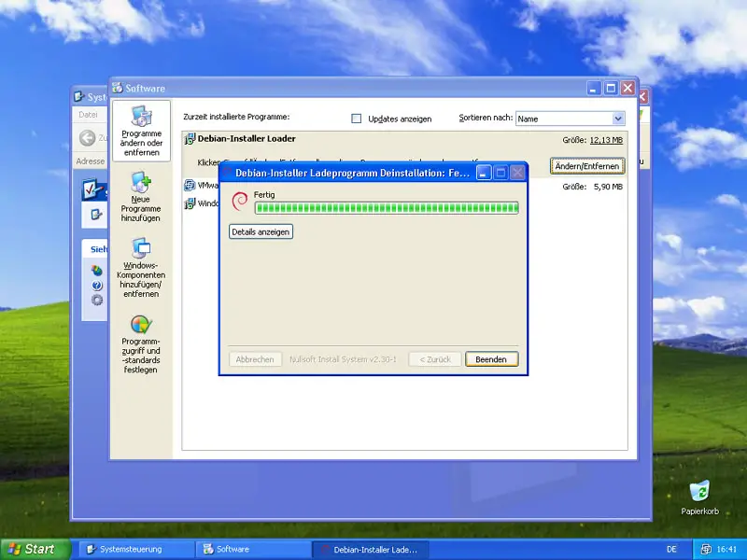Open the Windows Start menu
Screen dimensions: 747x560
35,549
